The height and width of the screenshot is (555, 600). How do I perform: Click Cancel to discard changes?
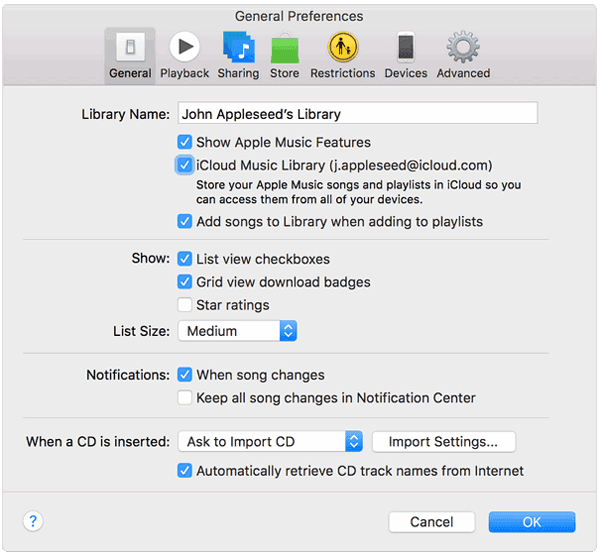432,522
